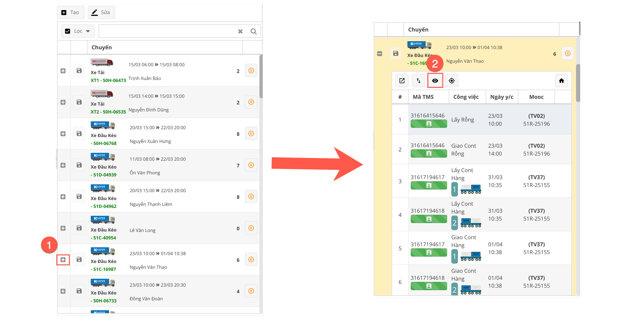Save the Trịnh Xuân Bảo trip row
This screenshot has height=321, width=644.
tap(79, 71)
